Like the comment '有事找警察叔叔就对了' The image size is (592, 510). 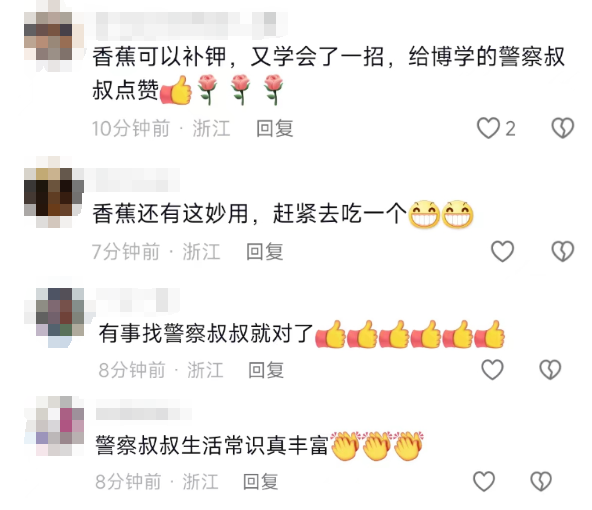click(x=492, y=369)
